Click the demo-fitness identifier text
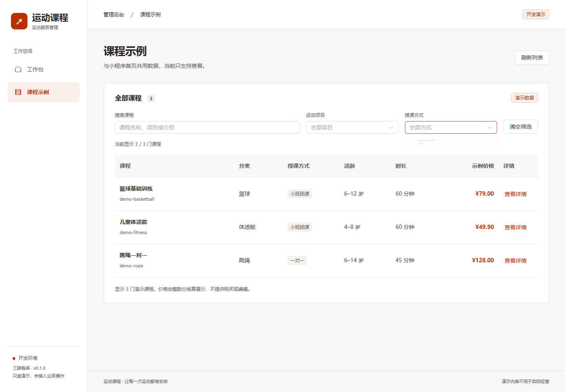 coord(133,232)
